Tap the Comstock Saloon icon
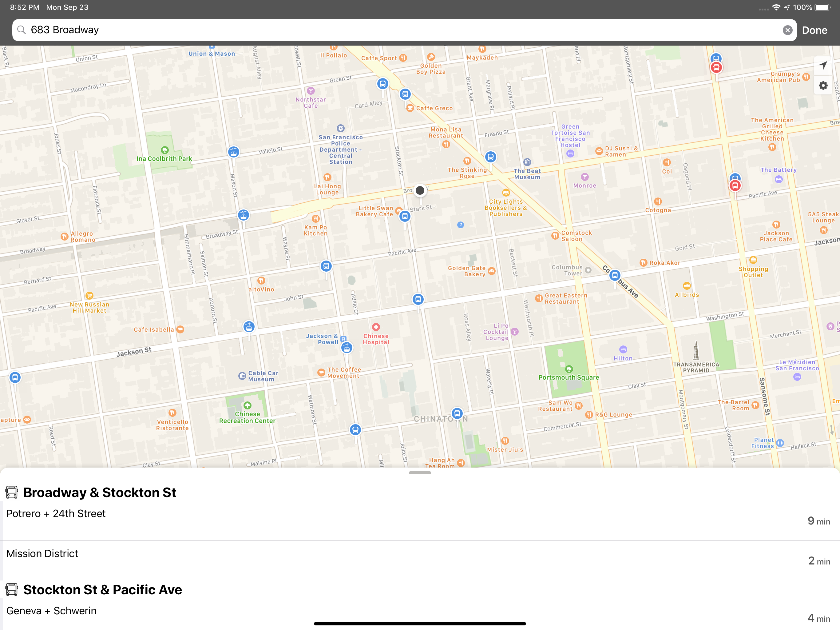Screen dimensions: 840x630 tap(555, 236)
